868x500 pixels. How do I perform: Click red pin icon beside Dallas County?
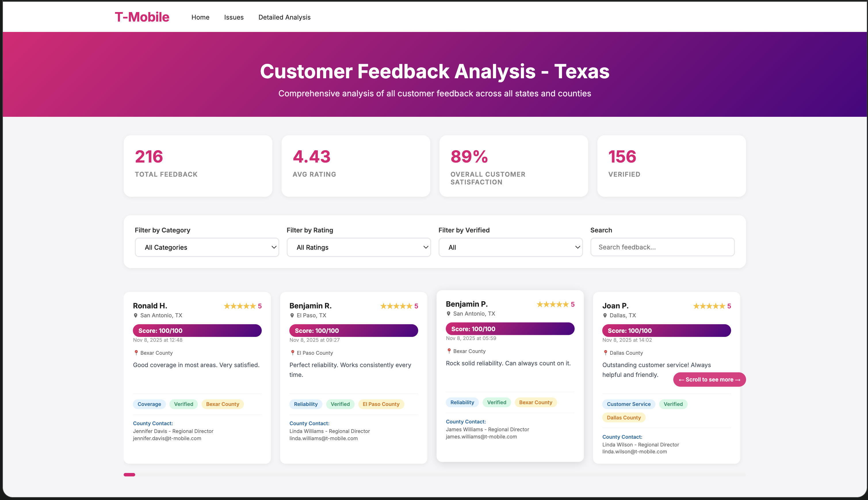click(x=605, y=353)
